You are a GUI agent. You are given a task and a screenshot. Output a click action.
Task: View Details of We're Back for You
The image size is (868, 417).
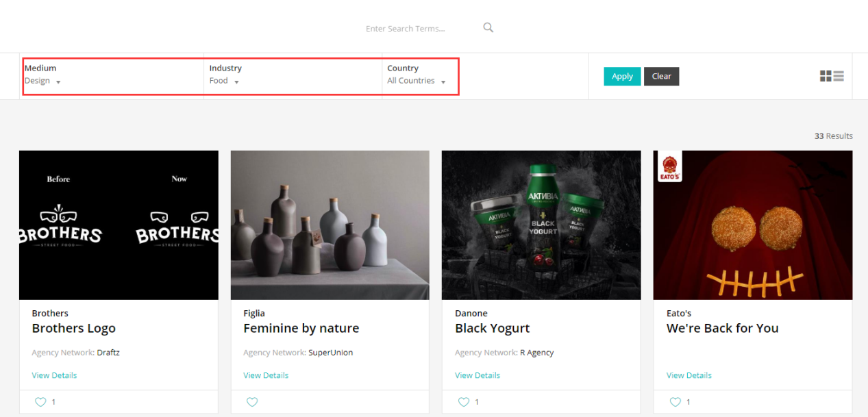[x=689, y=375]
